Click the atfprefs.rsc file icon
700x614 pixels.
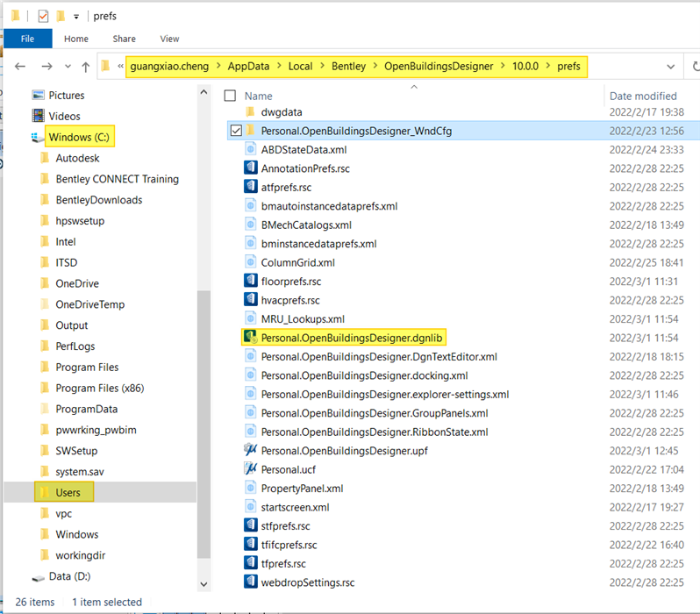pos(251,186)
